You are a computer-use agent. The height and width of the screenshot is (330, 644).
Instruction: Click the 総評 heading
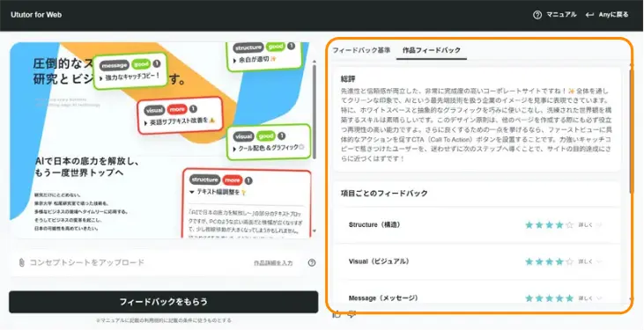[348, 79]
